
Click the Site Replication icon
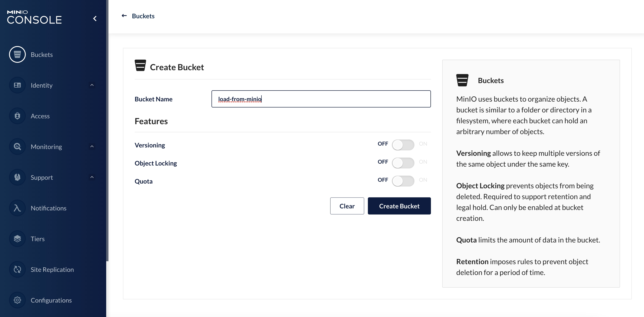[17, 269]
